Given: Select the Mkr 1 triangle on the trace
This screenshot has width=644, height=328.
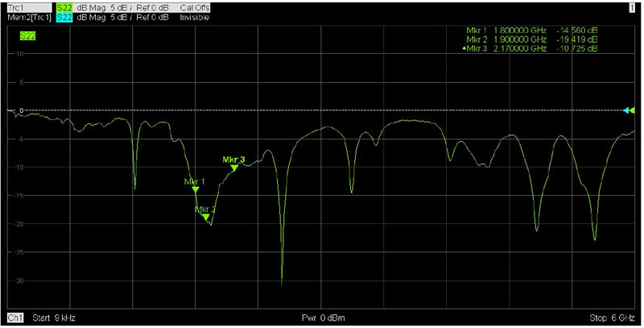Looking at the screenshot, I should [196, 189].
